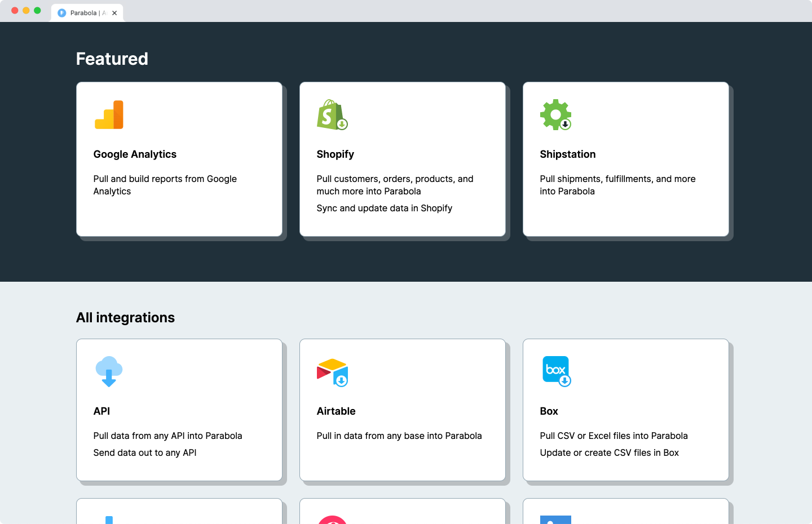Click 'Pull CSV or Excel files into Parabola'

pyautogui.click(x=614, y=436)
